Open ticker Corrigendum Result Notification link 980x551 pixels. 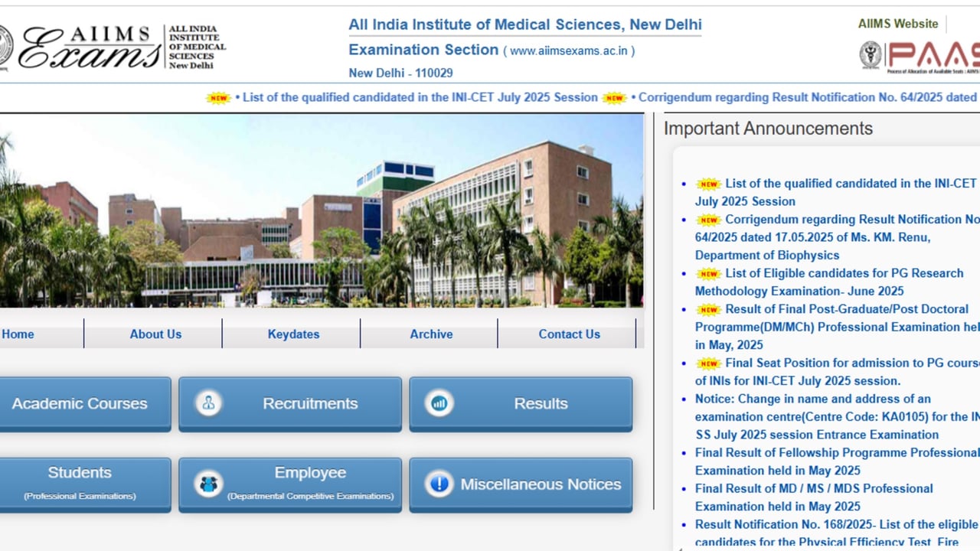[x=807, y=97]
